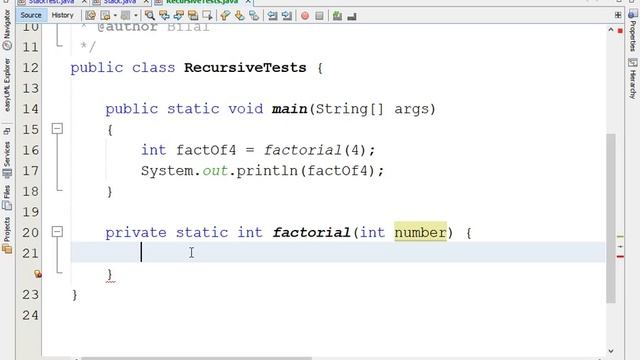This screenshot has height=360, width=640.
Task: Select the StackTest.java editor tab
Action: 51,2
